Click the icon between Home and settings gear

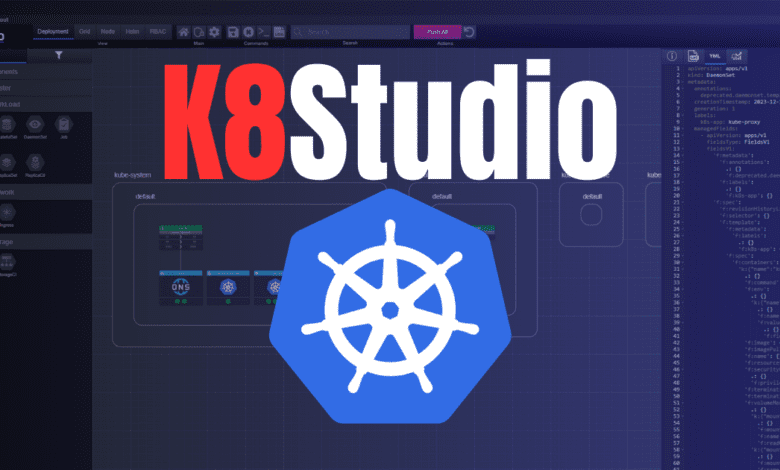point(199,32)
